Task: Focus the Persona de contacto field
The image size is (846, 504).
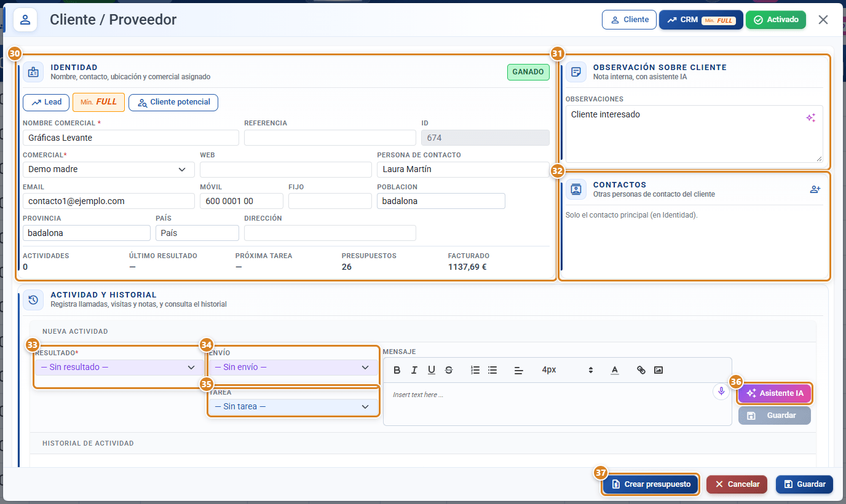Action: (463, 169)
